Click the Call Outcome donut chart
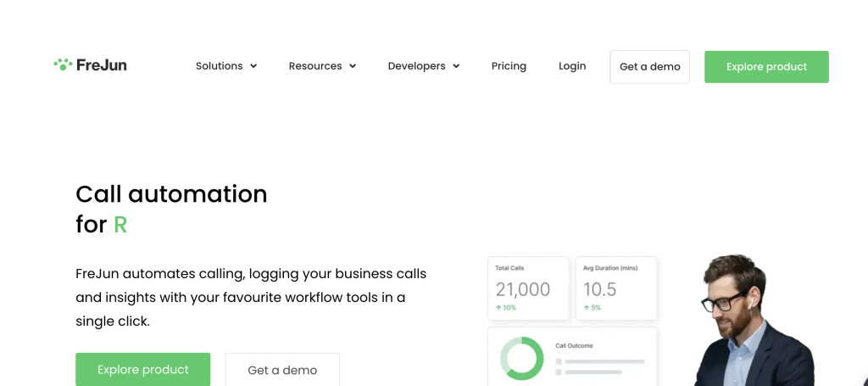868x386 pixels. coord(522,358)
